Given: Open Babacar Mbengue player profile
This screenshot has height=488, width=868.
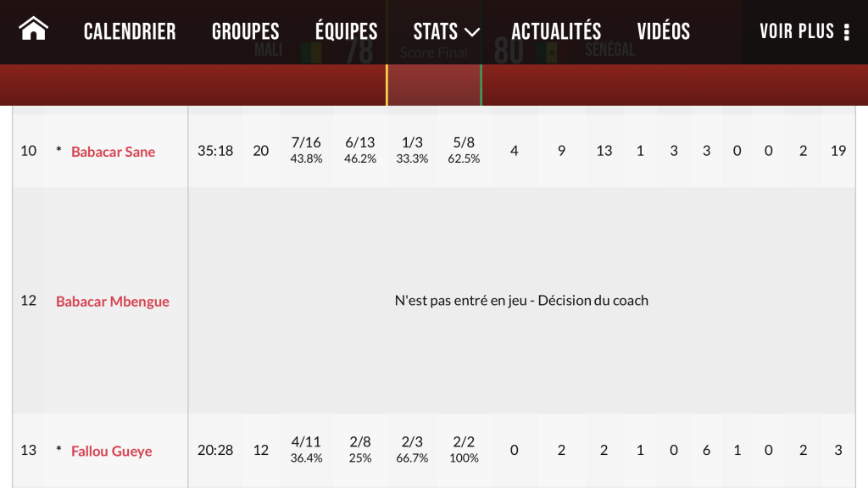Looking at the screenshot, I should click(113, 301).
